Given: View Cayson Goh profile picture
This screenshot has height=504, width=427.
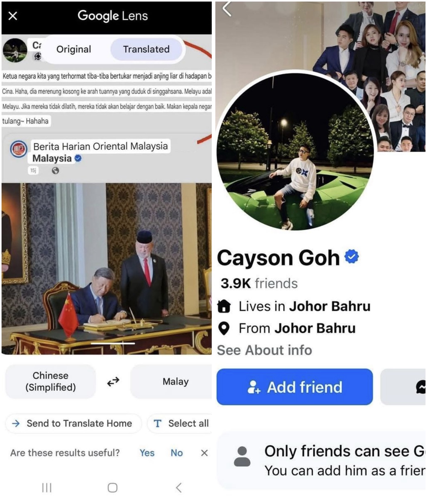Looking at the screenshot, I should (295, 151).
